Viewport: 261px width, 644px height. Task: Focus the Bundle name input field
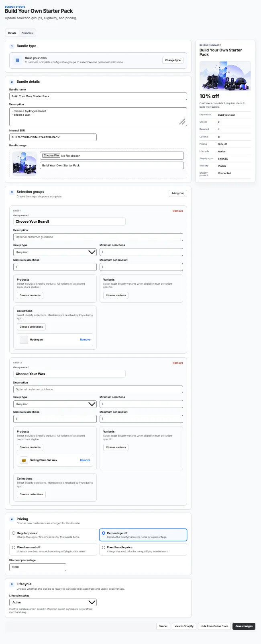pyautogui.click(x=98, y=96)
